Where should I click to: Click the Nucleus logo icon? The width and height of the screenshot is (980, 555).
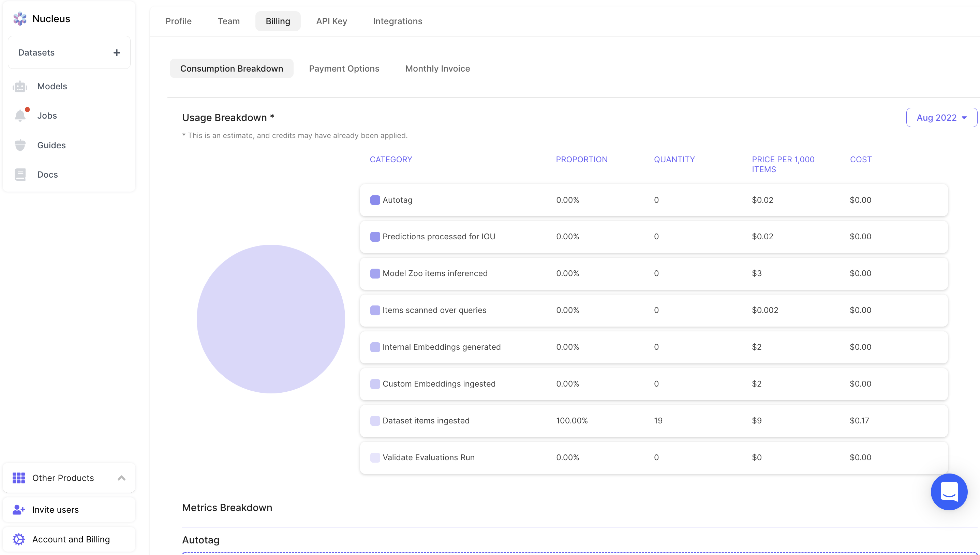click(19, 19)
